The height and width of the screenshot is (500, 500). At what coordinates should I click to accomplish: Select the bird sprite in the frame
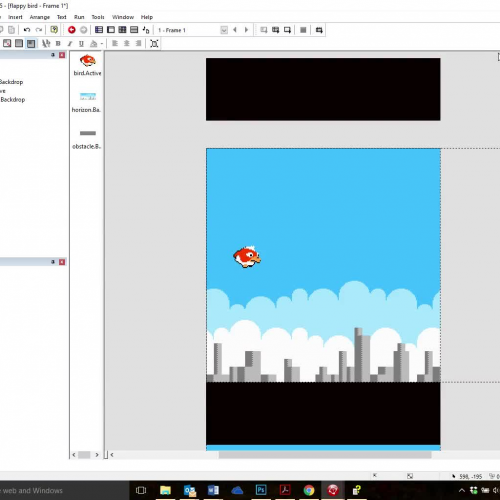pos(247,257)
